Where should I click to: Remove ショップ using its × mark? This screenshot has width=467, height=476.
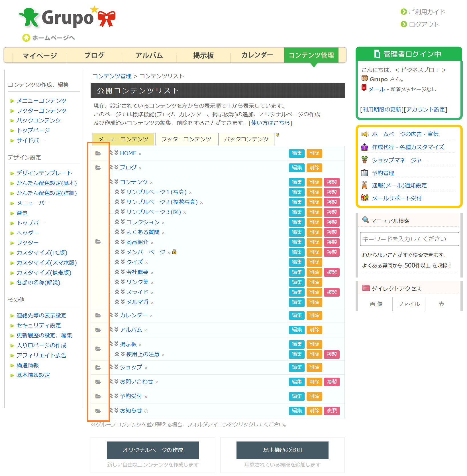coord(146,368)
